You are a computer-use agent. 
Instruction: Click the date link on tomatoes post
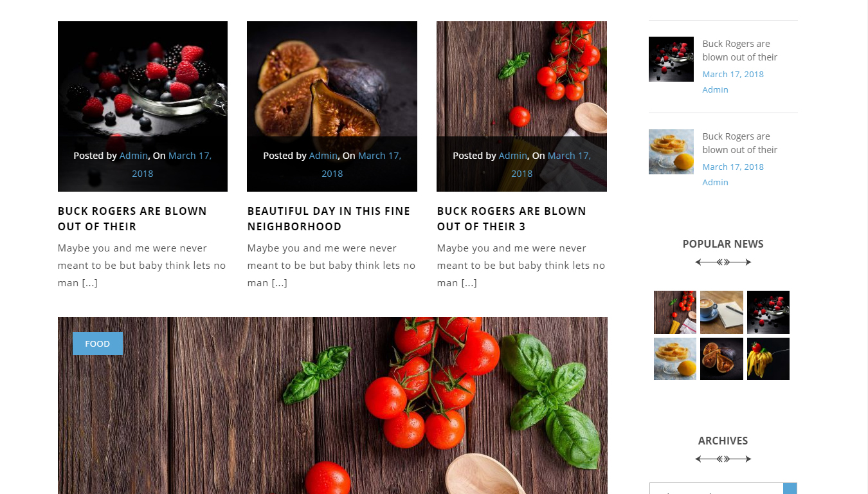coord(551,165)
